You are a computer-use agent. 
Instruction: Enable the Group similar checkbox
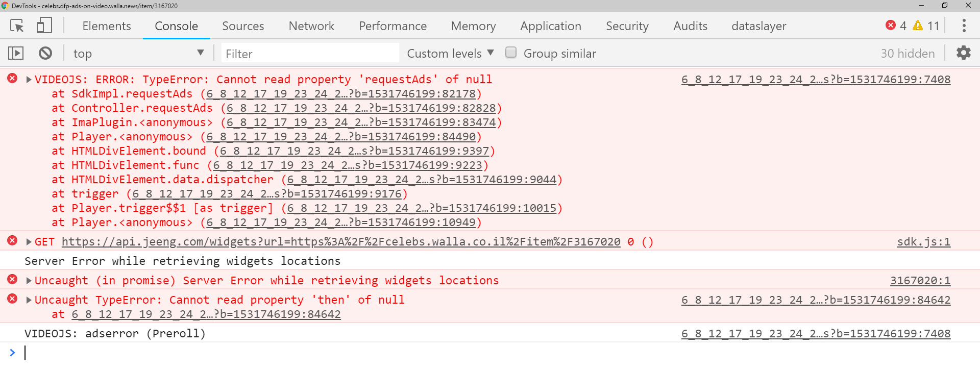511,52
